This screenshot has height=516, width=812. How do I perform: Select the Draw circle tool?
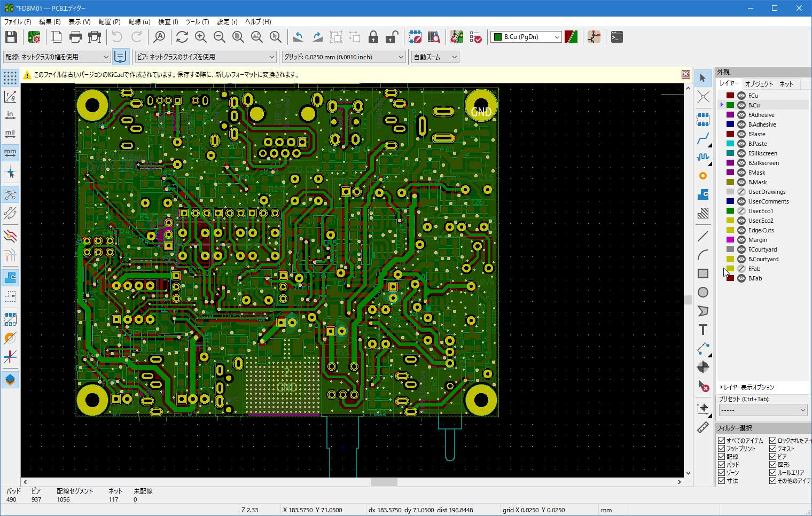click(x=703, y=292)
